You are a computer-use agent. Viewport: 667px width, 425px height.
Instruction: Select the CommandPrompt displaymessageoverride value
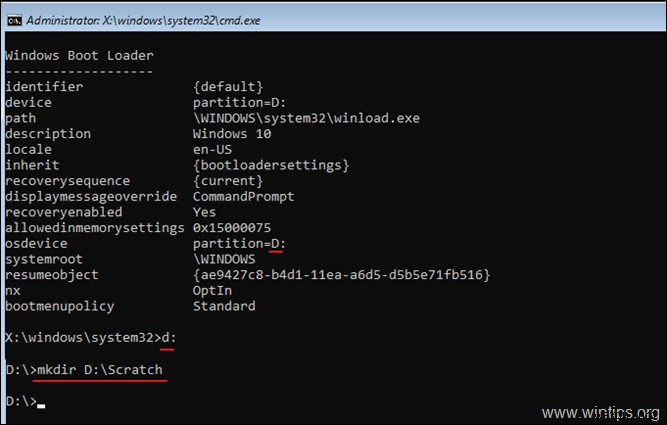coord(244,196)
